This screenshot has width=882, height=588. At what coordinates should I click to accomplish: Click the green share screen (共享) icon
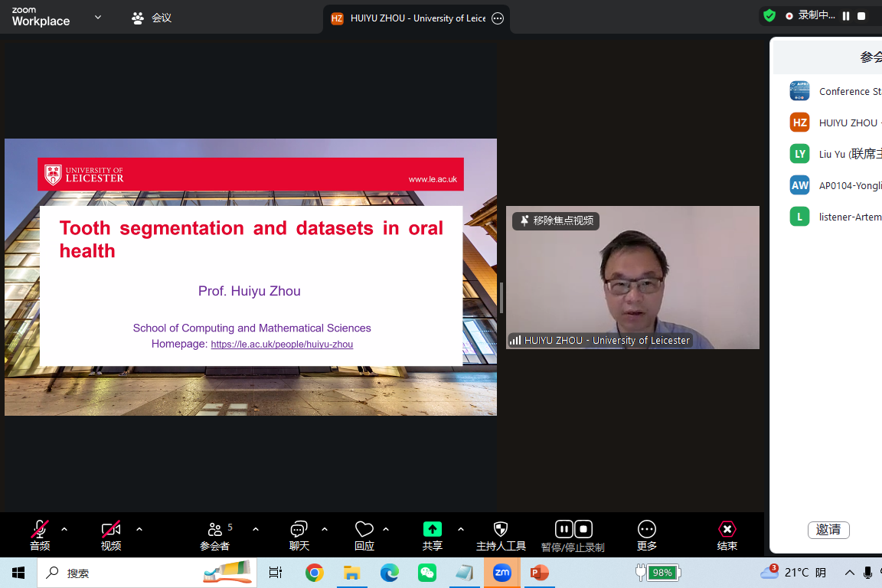point(433,530)
